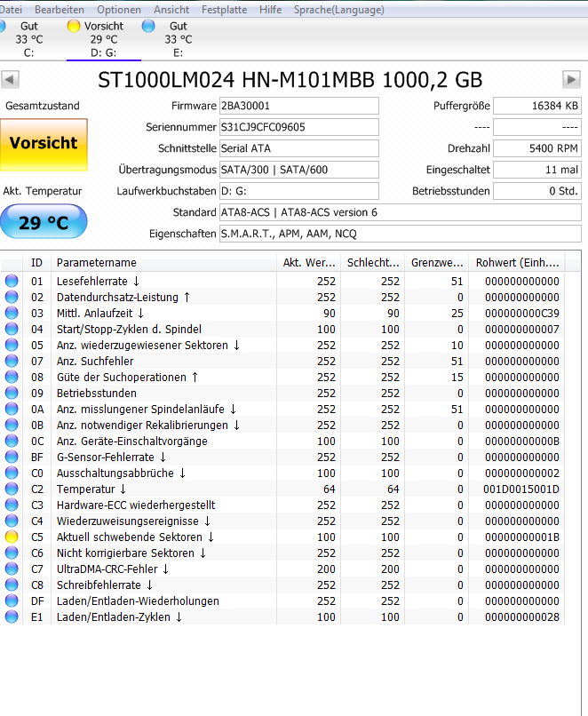
Task: Click the Schlecht... column header
Action: pyautogui.click(x=373, y=263)
